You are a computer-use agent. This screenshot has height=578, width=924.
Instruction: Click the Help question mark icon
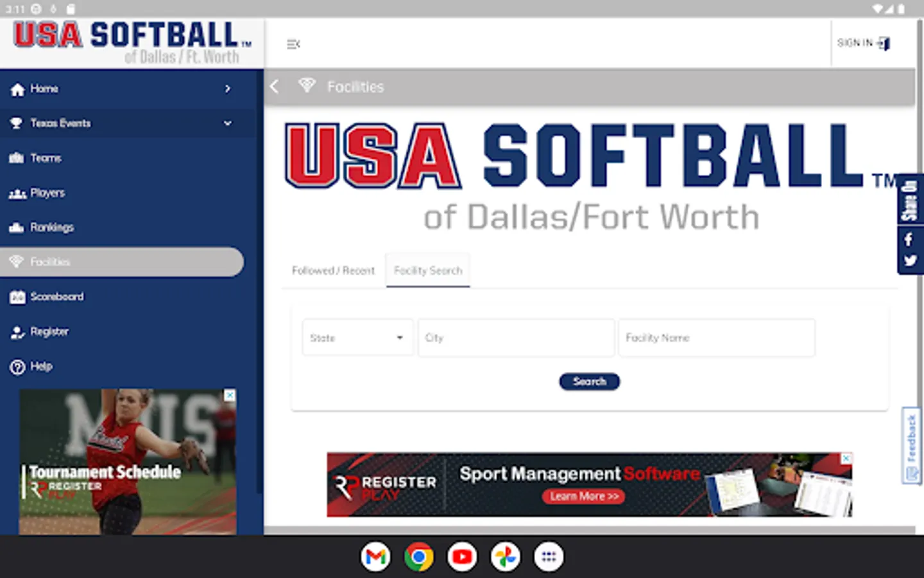17,367
